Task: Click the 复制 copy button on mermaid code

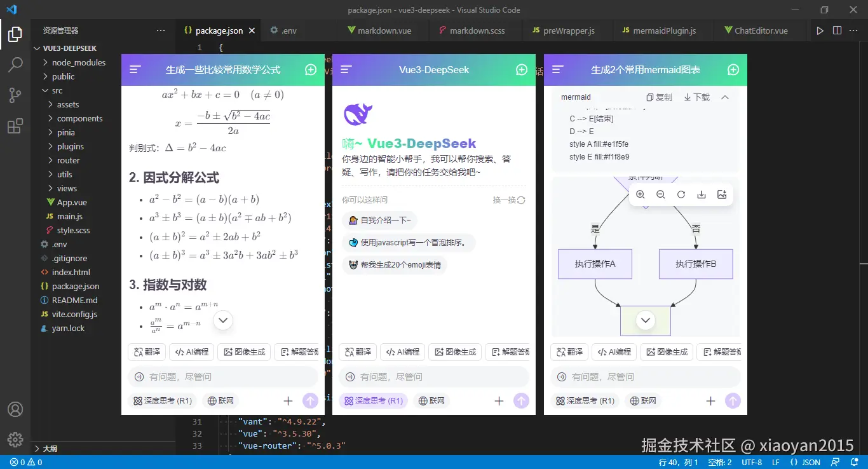Action: [659, 97]
